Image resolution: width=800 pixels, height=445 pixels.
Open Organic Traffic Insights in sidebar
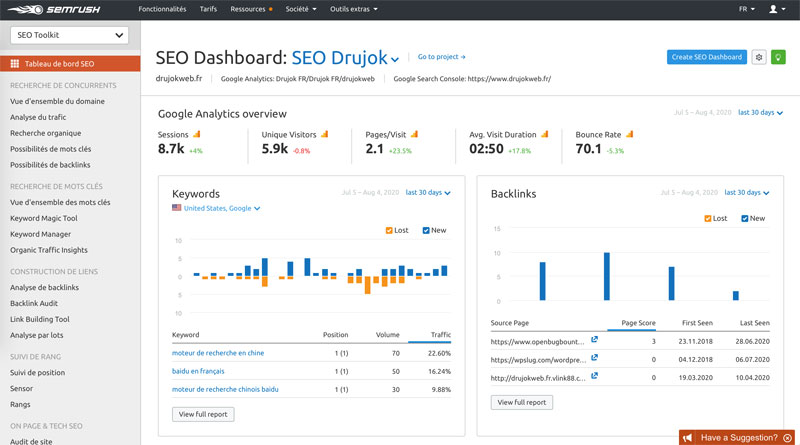49,250
